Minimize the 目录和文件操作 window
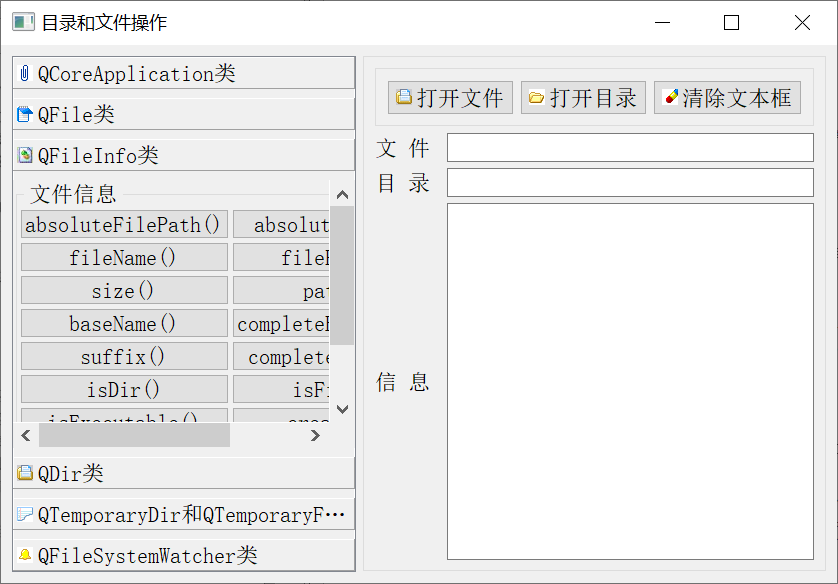 [x=662, y=22]
